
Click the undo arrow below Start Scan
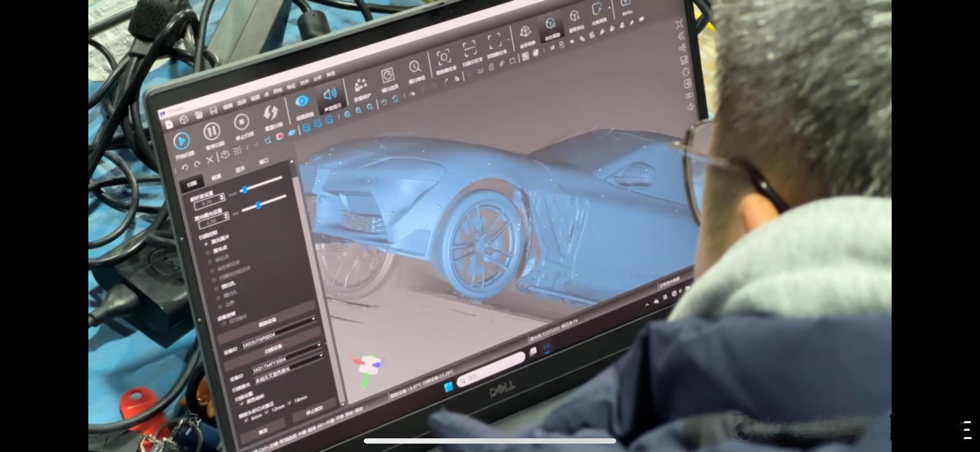[x=185, y=167]
